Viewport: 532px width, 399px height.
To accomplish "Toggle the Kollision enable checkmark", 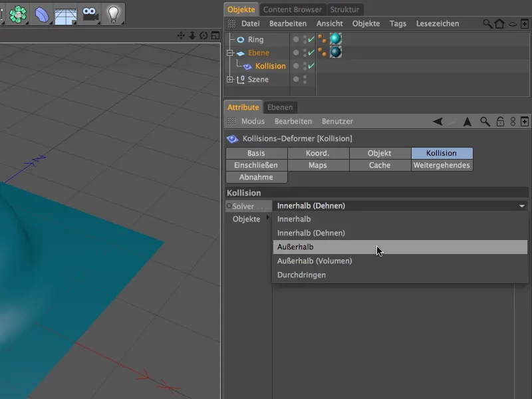I will (311, 66).
